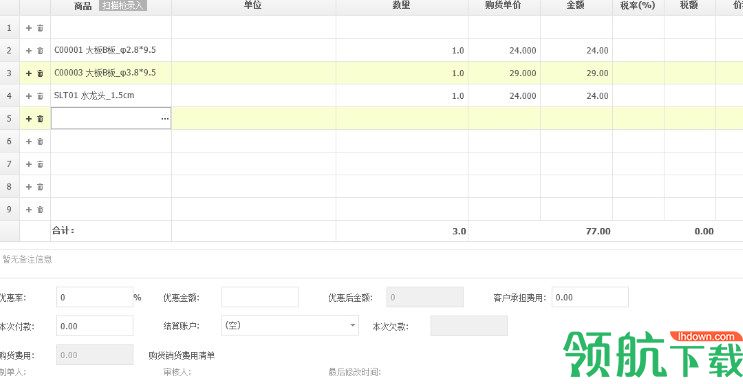Select product cell C00003 大板B板_φ3.8*9.5
Screen dimensions: 743x384
coord(111,73)
